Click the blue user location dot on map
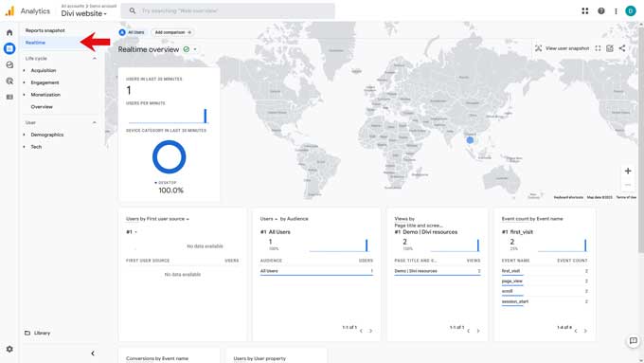This screenshot has height=363, width=644. tap(470, 140)
